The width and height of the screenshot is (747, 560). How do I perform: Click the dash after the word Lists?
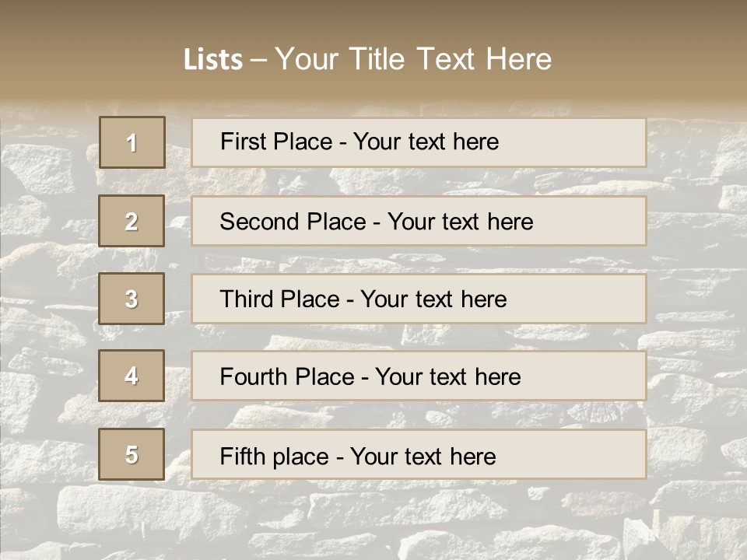click(x=258, y=61)
